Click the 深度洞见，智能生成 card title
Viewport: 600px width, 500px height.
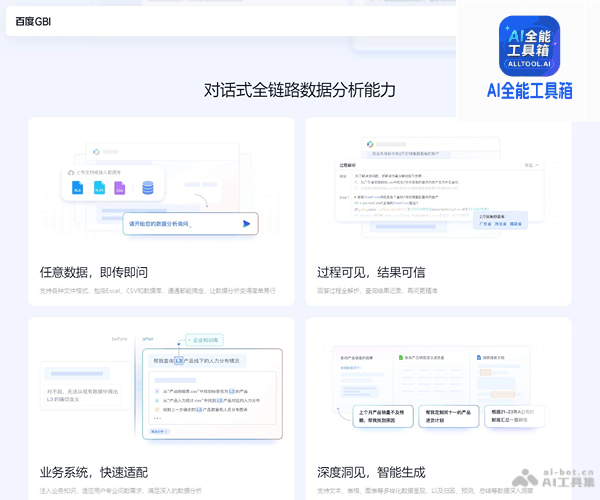[371, 472]
